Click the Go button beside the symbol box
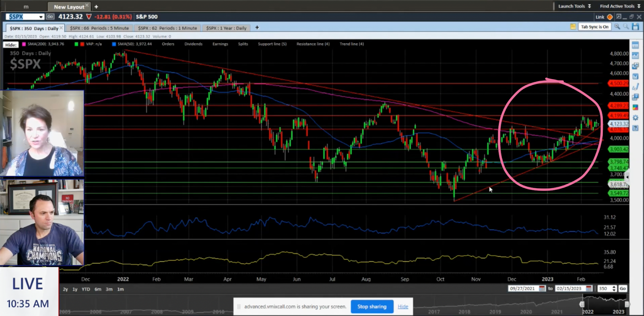This screenshot has height=316, width=644. point(50,17)
